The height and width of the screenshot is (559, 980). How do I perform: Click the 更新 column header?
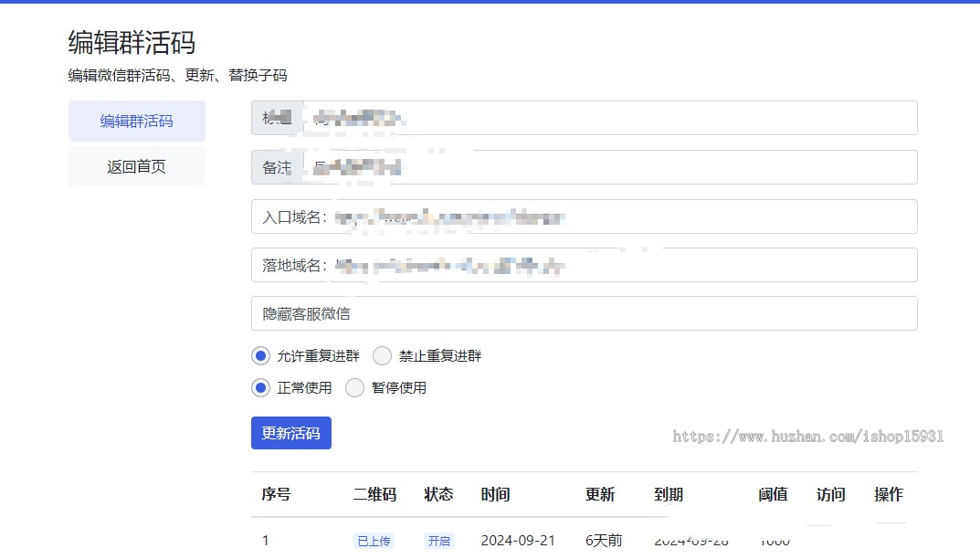point(600,494)
